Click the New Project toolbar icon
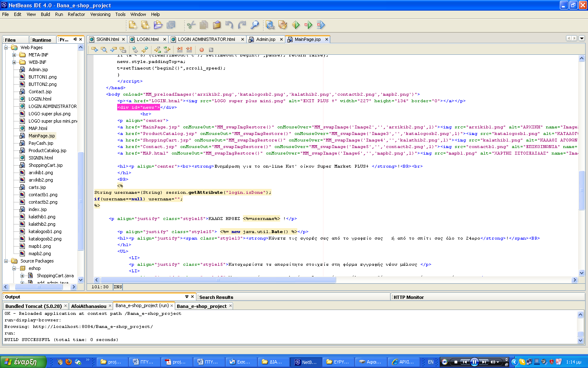This screenshot has width=588, height=368. (x=145, y=25)
